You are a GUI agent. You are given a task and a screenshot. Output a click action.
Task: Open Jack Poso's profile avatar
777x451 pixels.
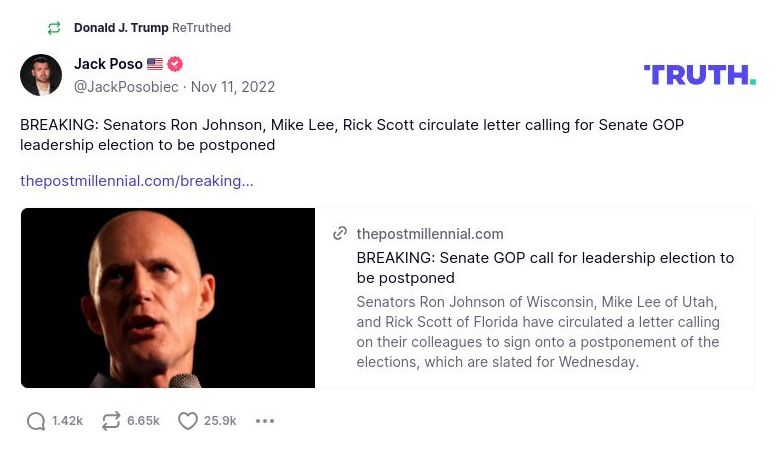[41, 75]
